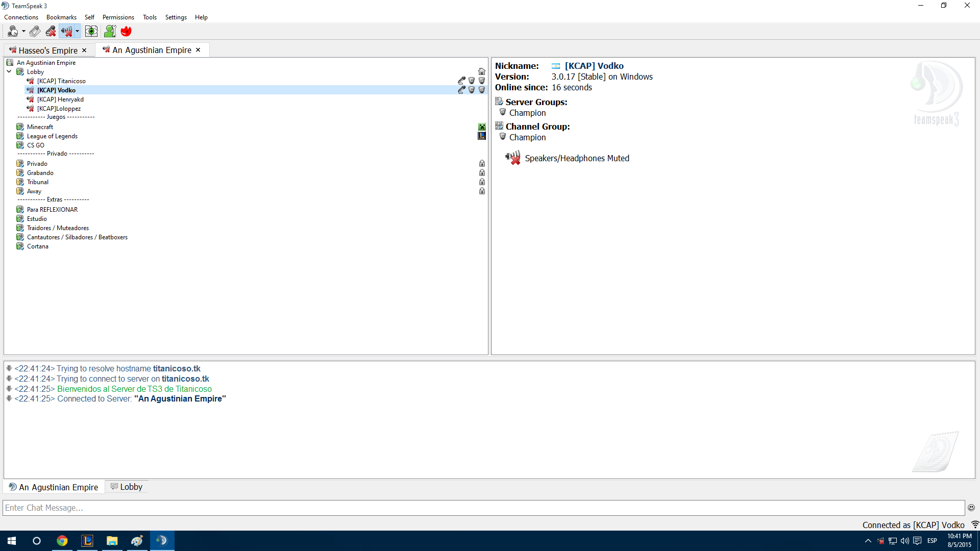Select the Traidores / Muteadores channel
Image resolution: width=980 pixels, height=551 pixels.
[58, 228]
